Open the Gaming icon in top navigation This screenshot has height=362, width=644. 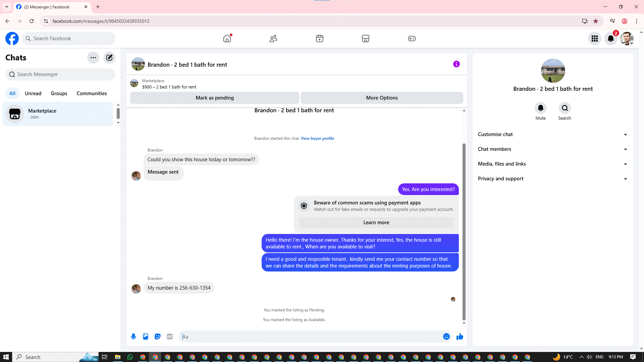point(412,39)
